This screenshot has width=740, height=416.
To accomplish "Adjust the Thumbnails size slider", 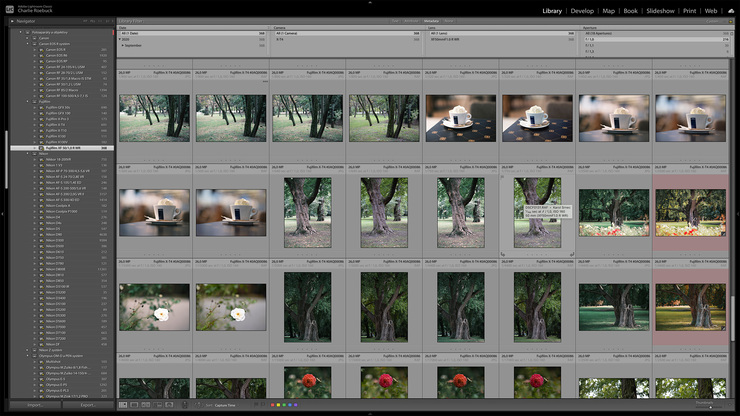I will (x=710, y=407).
